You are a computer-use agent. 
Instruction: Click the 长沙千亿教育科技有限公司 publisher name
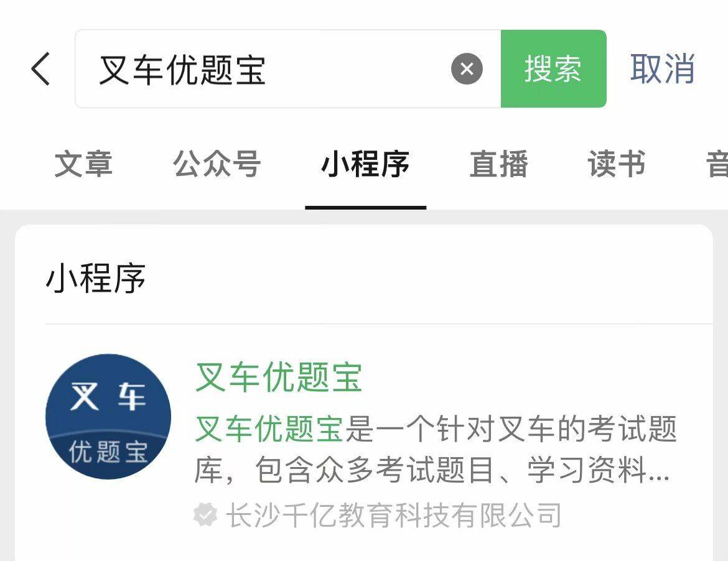(x=394, y=515)
